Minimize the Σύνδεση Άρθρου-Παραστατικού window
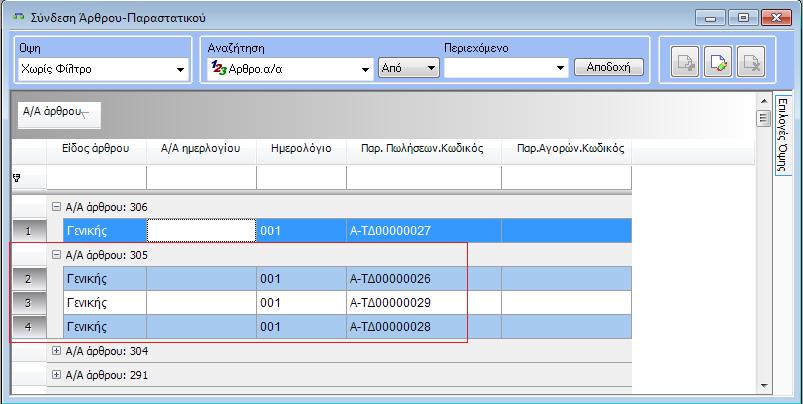The image size is (803, 404). [710, 18]
